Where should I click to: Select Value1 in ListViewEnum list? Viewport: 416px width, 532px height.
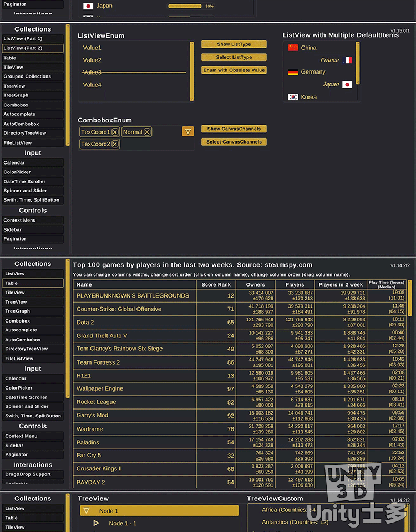[x=92, y=48]
